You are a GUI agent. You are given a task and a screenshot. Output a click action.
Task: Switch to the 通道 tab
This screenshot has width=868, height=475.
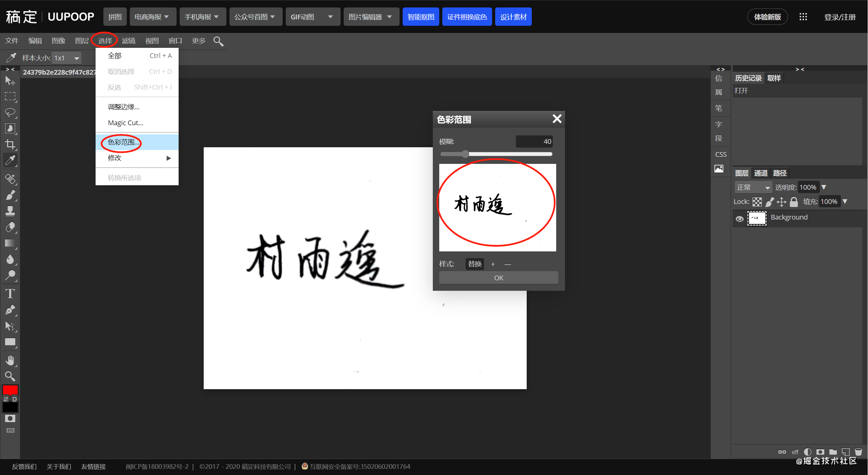[761, 173]
